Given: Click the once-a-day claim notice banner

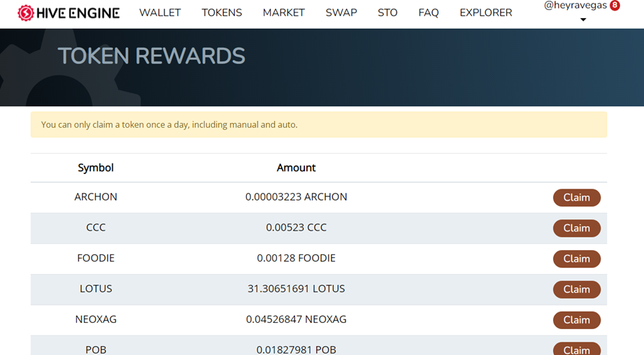Looking at the screenshot, I should (319, 125).
